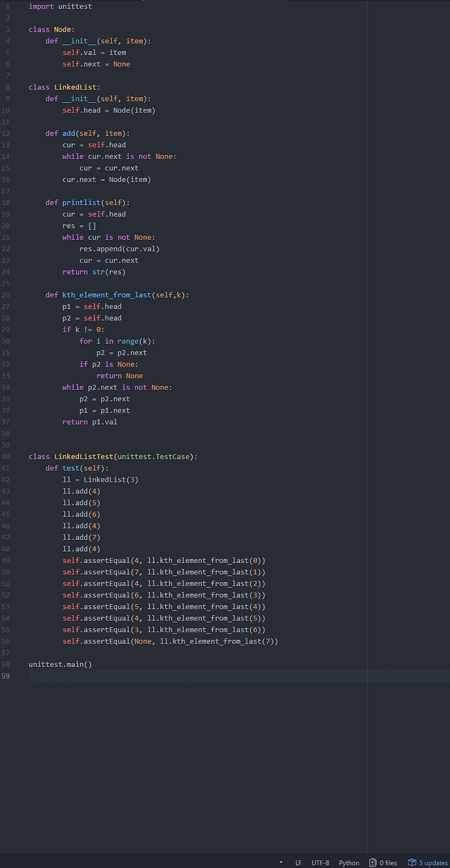Click the 'if k != 0:' line

pos(83,329)
